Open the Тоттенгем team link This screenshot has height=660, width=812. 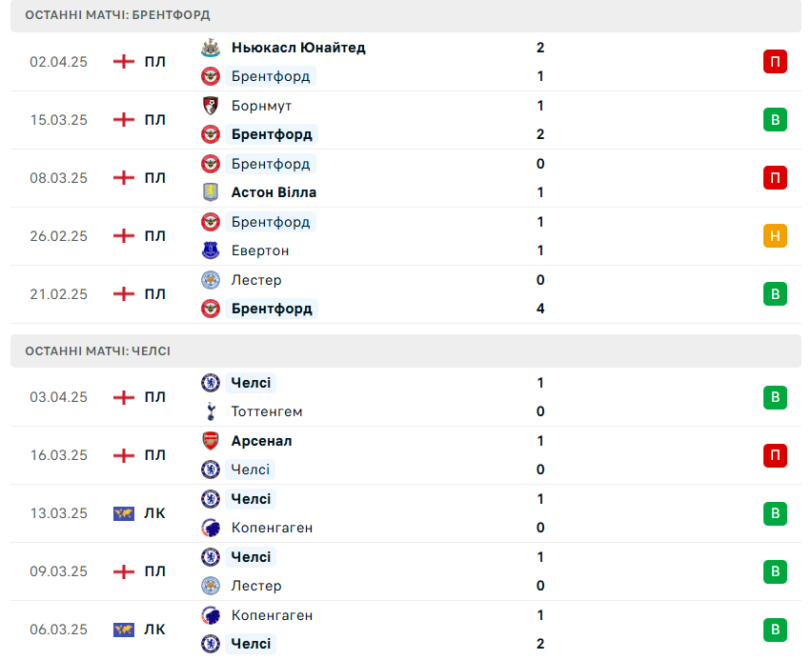267,411
